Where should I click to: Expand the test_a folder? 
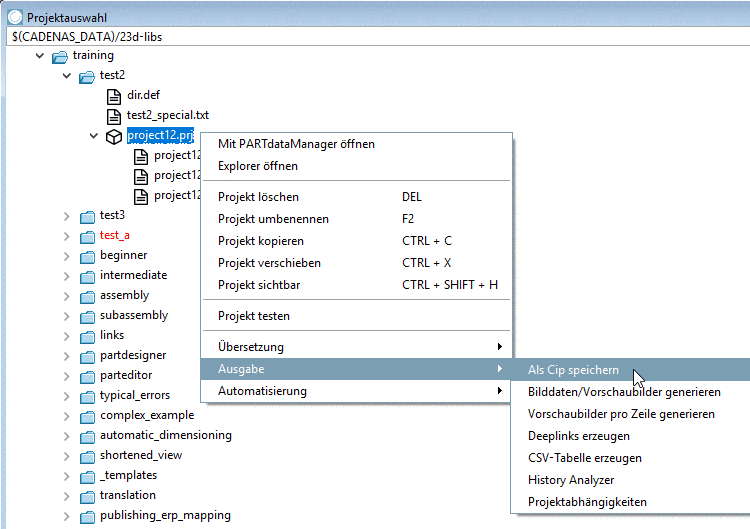[x=66, y=236]
